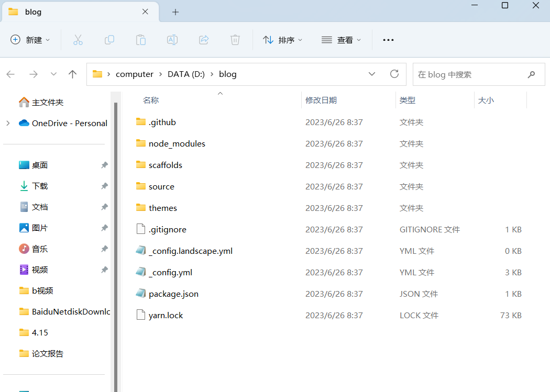Select DATA (D:) in the breadcrumb path
550x392 pixels.
[x=186, y=74]
